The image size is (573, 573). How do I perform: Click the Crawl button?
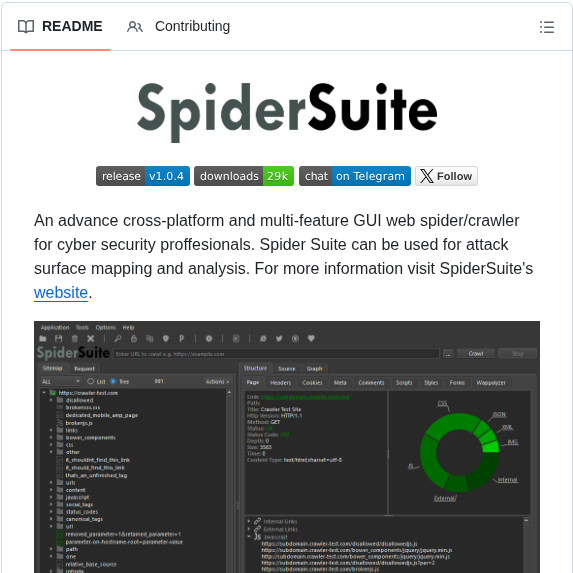[476, 353]
